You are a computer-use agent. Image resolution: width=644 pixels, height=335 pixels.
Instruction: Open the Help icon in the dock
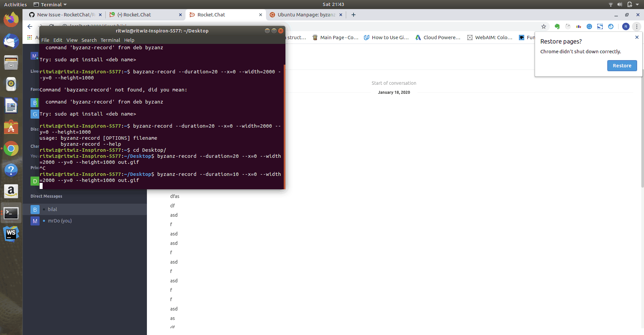pos(11,170)
